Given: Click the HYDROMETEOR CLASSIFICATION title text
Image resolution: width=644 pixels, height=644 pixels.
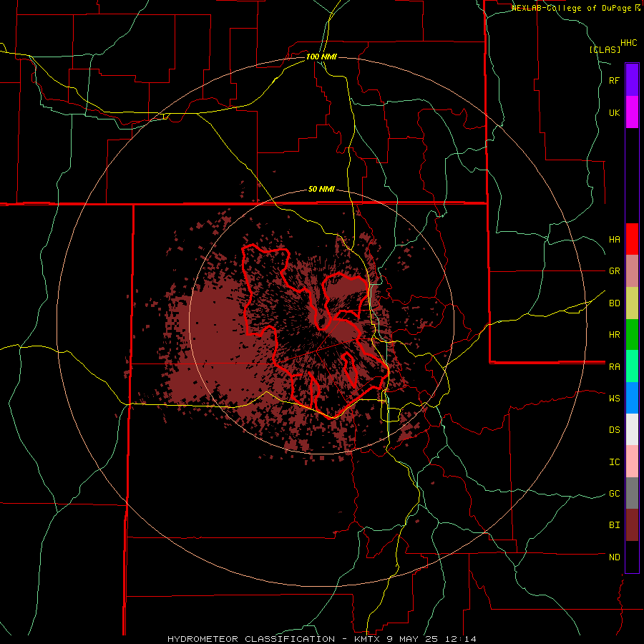Looking at the screenshot, I should [251, 639].
